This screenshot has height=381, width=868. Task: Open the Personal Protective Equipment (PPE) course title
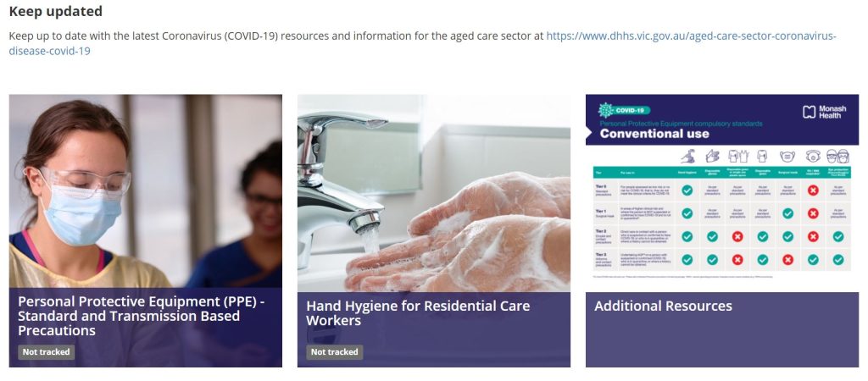(x=142, y=316)
